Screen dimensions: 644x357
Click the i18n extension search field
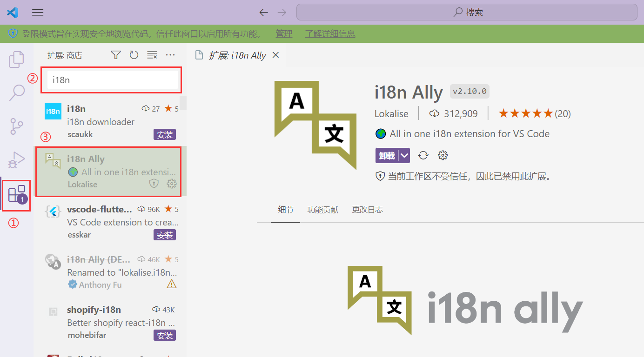[x=114, y=80]
